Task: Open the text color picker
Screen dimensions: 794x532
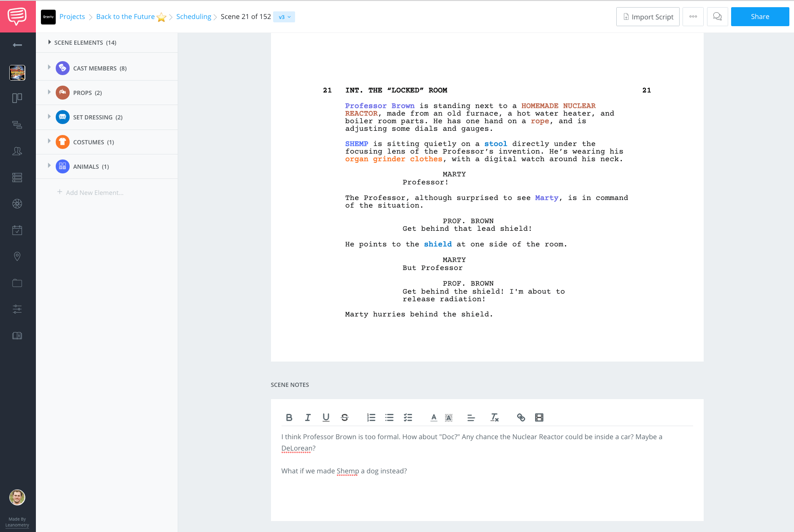Action: tap(434, 418)
